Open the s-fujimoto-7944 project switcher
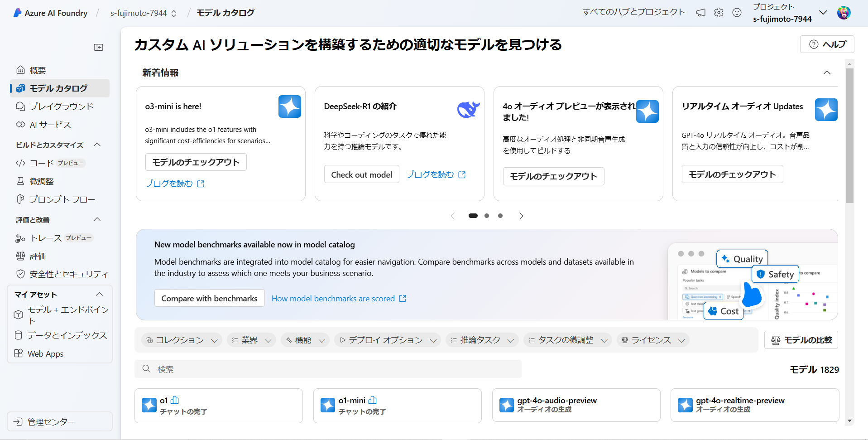Viewport: 868px width, 440px height. pos(144,13)
